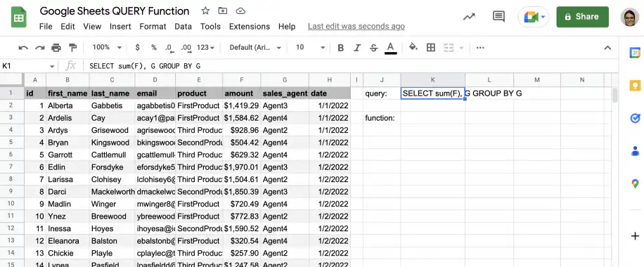The width and height of the screenshot is (644, 267).
Task: Open the font Default (Arial) dropdown
Action: (255, 48)
